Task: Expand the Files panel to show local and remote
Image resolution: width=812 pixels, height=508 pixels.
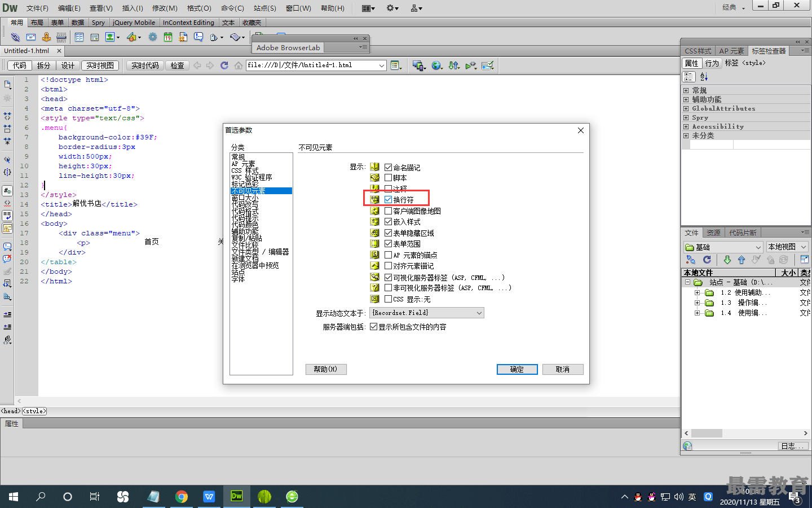Action: point(804,260)
